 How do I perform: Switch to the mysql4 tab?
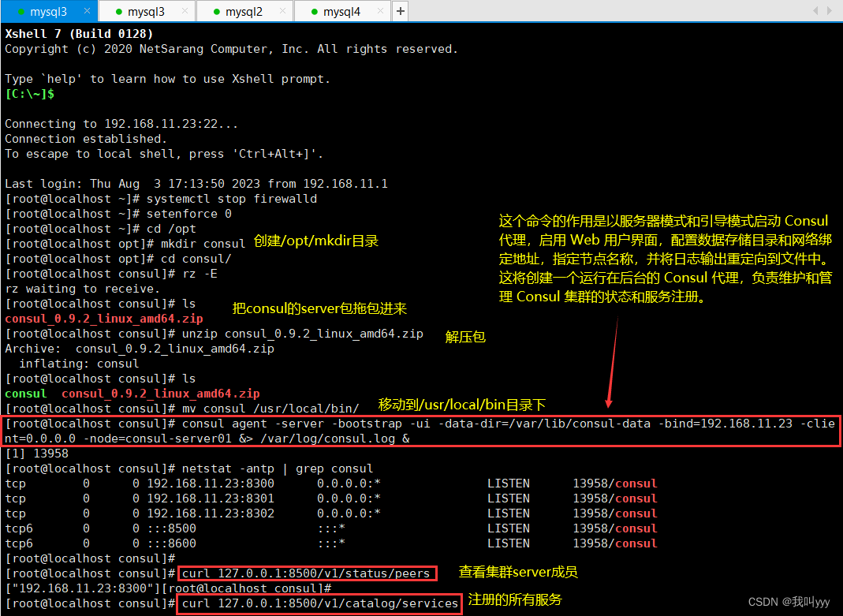pos(343,11)
